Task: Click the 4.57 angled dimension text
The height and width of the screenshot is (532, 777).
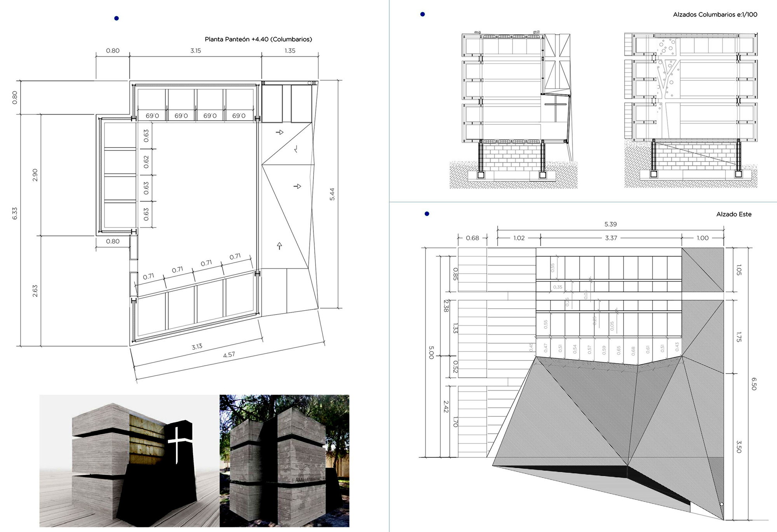Action: click(x=229, y=355)
